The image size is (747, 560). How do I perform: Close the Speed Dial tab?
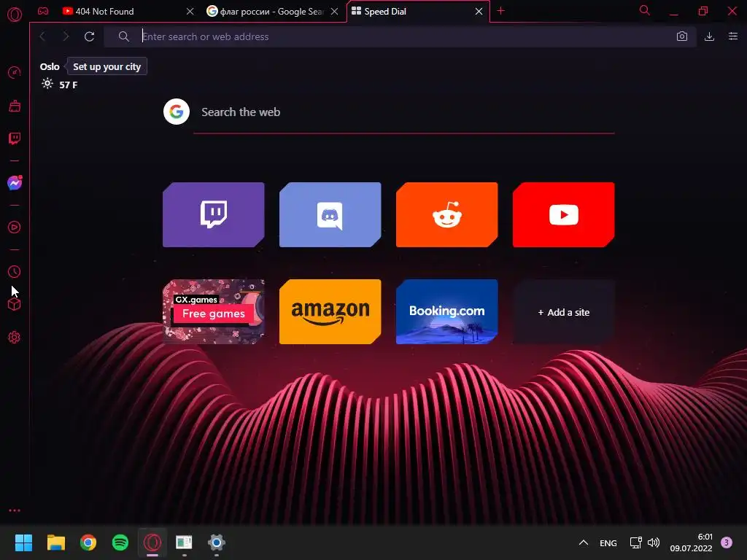(x=479, y=12)
